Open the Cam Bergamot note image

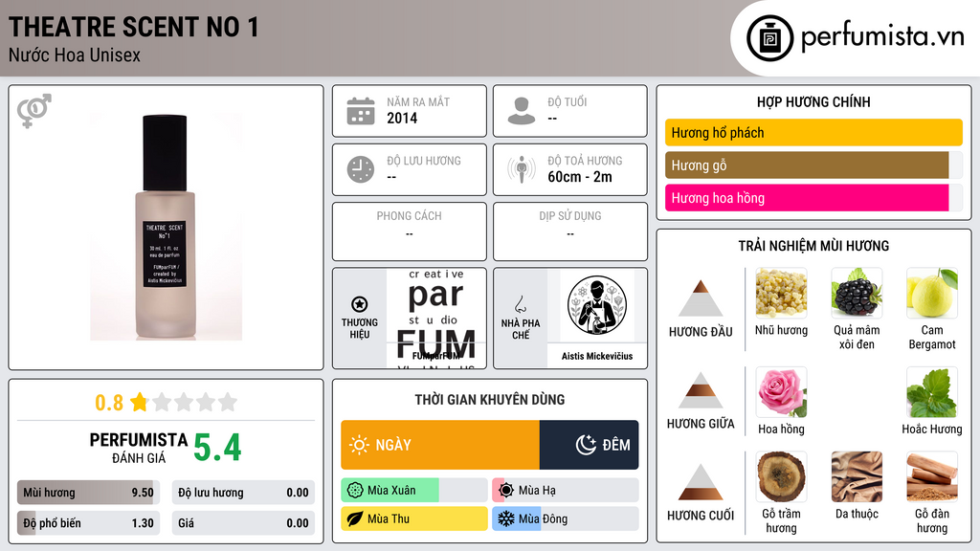tap(932, 293)
